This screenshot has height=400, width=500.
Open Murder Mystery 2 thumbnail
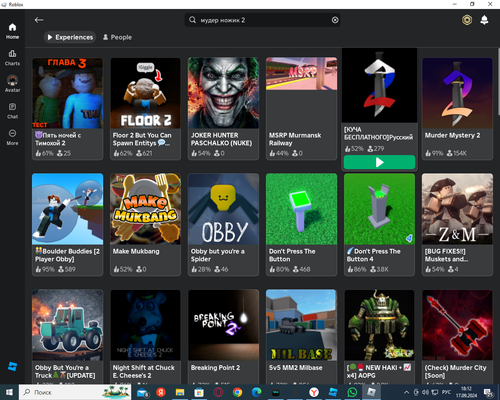pos(457,93)
